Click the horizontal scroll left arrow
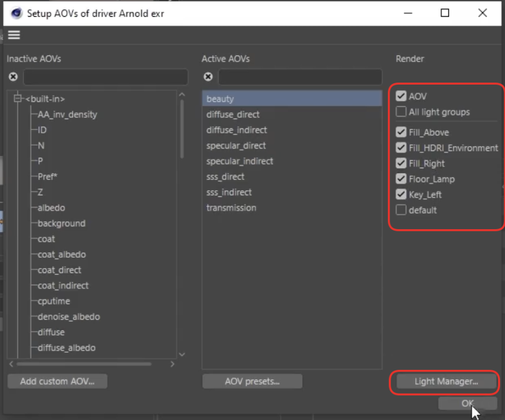The width and height of the screenshot is (505, 420). click(x=11, y=364)
